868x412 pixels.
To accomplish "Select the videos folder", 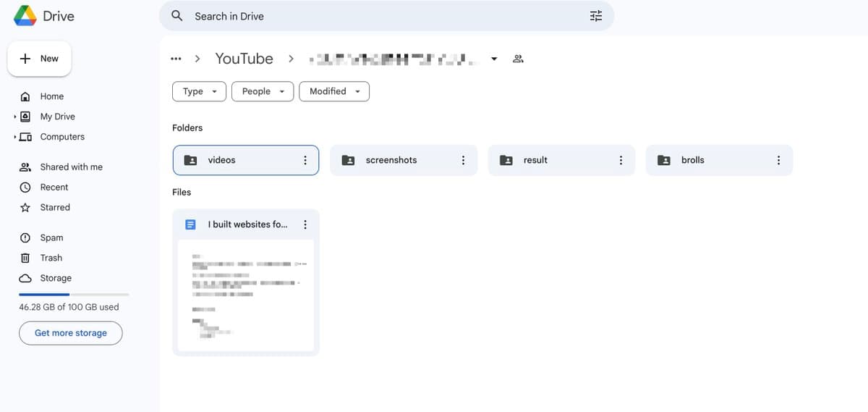I will tap(246, 160).
